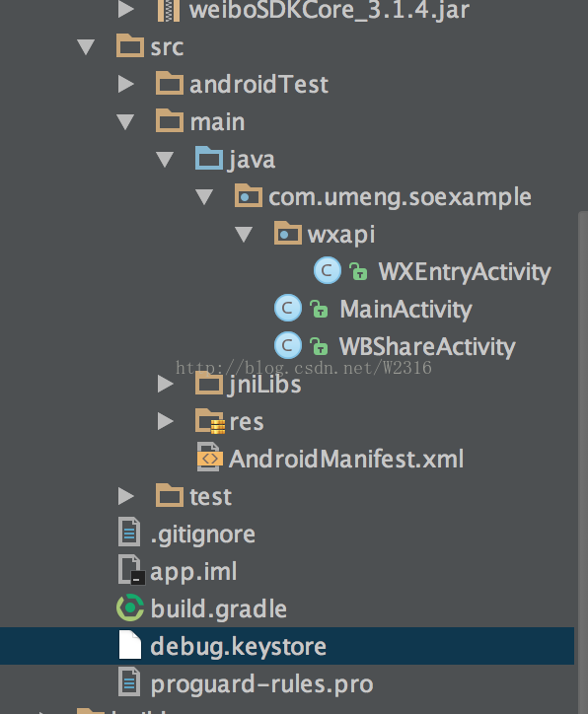Collapse the src folder arrow
The height and width of the screenshot is (714, 588).
tap(86, 47)
